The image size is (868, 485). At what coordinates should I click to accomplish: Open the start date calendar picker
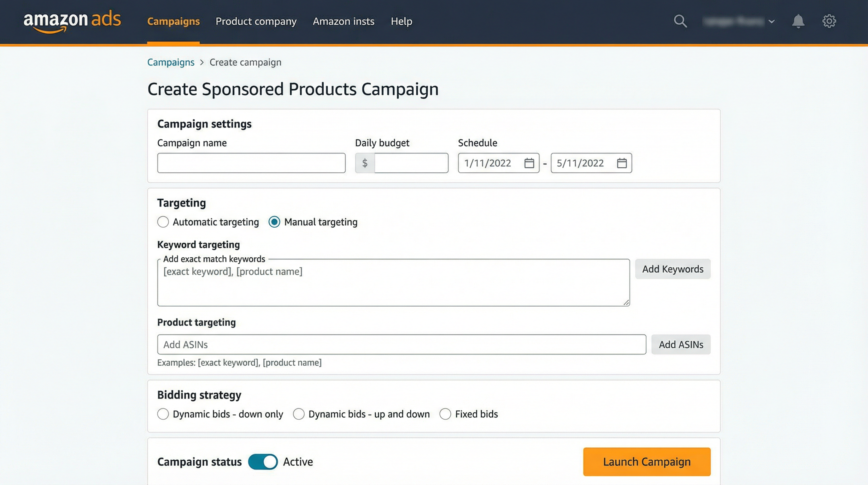pyautogui.click(x=529, y=163)
